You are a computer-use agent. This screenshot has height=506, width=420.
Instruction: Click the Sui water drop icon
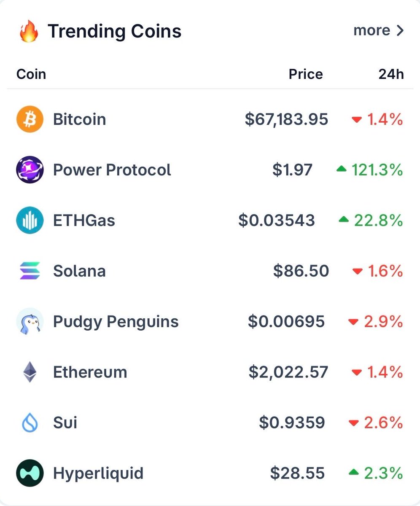pos(30,423)
